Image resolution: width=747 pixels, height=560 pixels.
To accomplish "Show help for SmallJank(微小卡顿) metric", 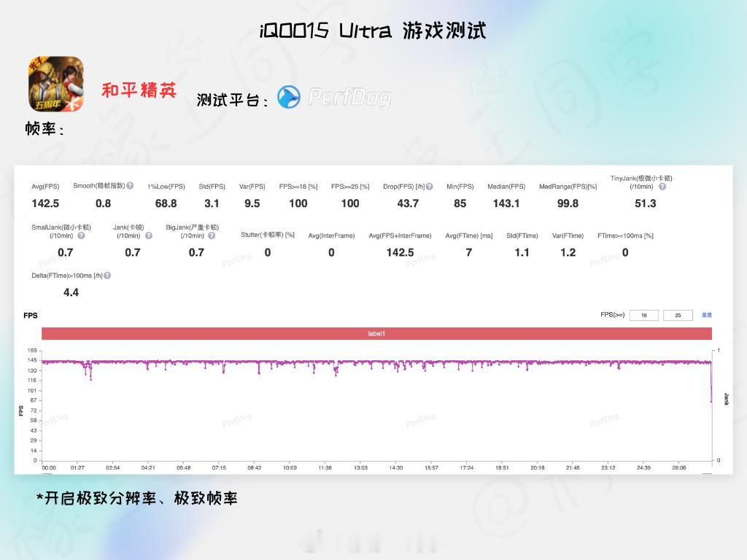I will (81, 236).
